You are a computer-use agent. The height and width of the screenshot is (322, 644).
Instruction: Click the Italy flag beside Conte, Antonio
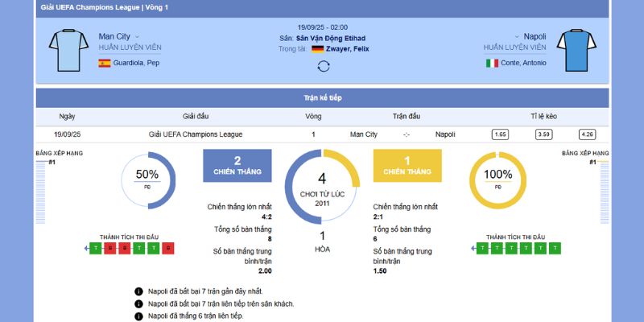[492, 63]
